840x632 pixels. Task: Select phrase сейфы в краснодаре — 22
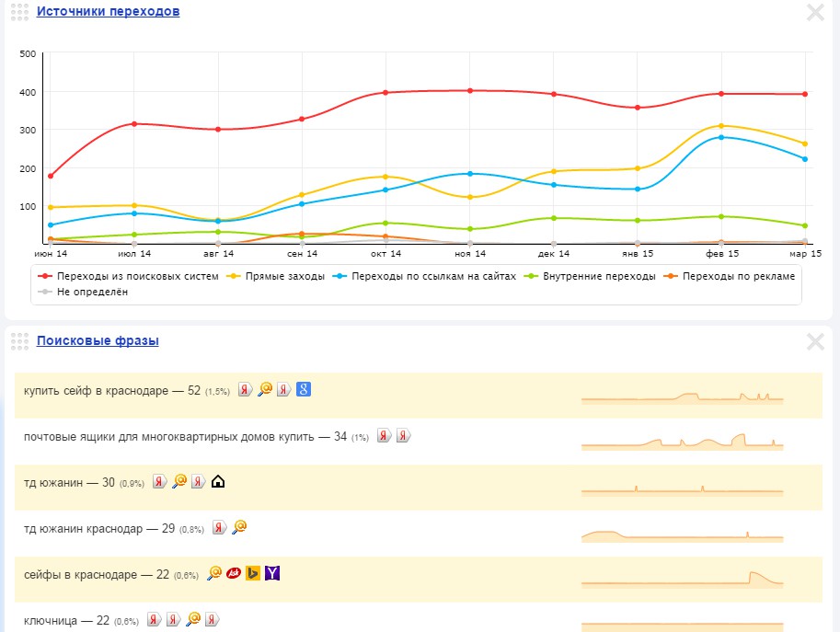click(x=97, y=575)
